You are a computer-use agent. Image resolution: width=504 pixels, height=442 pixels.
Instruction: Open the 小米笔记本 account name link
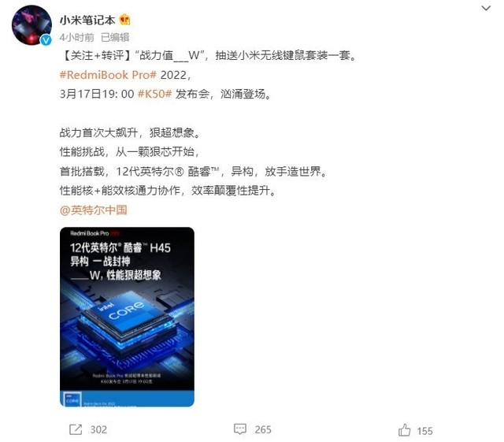point(87,20)
